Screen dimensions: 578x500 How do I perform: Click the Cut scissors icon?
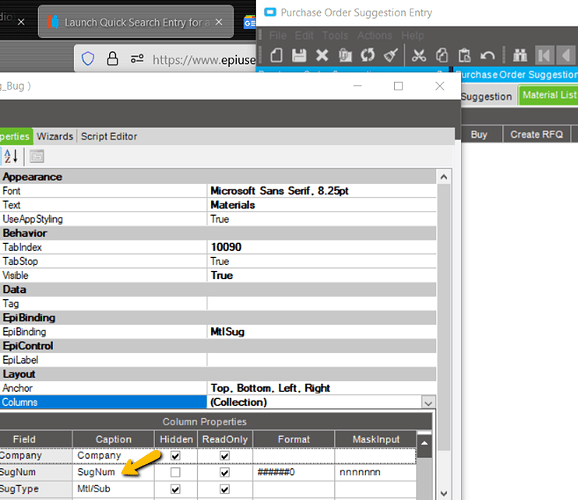coord(419,55)
